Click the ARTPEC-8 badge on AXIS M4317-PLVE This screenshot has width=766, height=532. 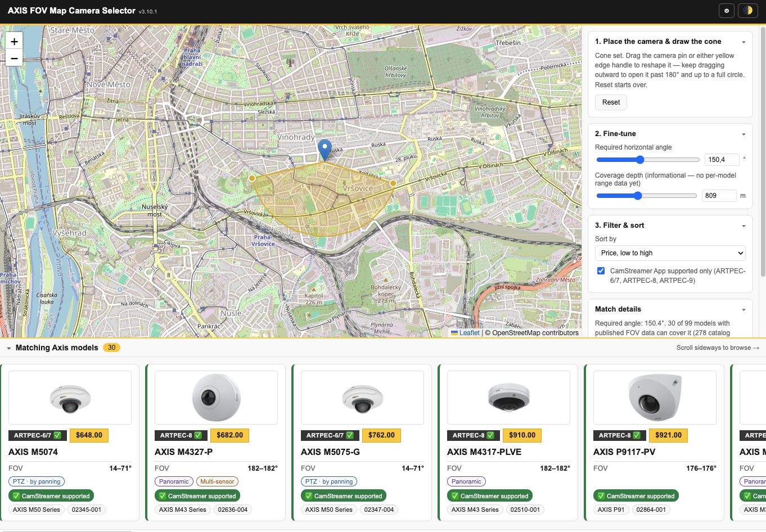tap(474, 435)
